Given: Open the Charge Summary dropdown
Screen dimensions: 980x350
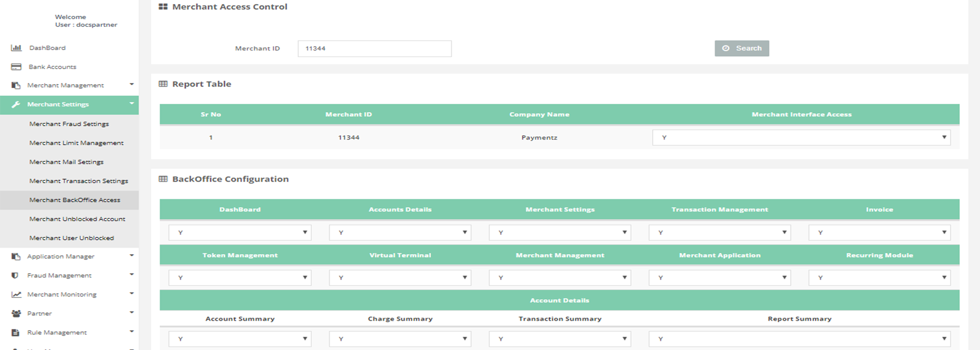Looking at the screenshot, I should point(400,339).
